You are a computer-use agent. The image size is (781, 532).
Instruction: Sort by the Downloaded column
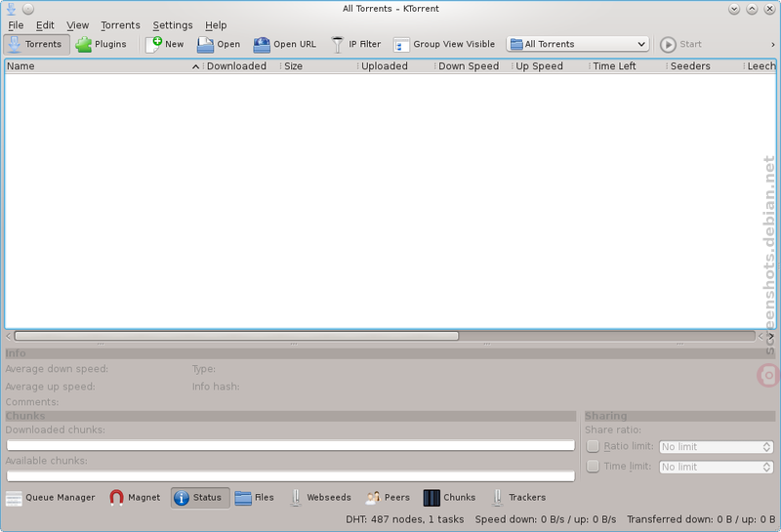coord(241,66)
